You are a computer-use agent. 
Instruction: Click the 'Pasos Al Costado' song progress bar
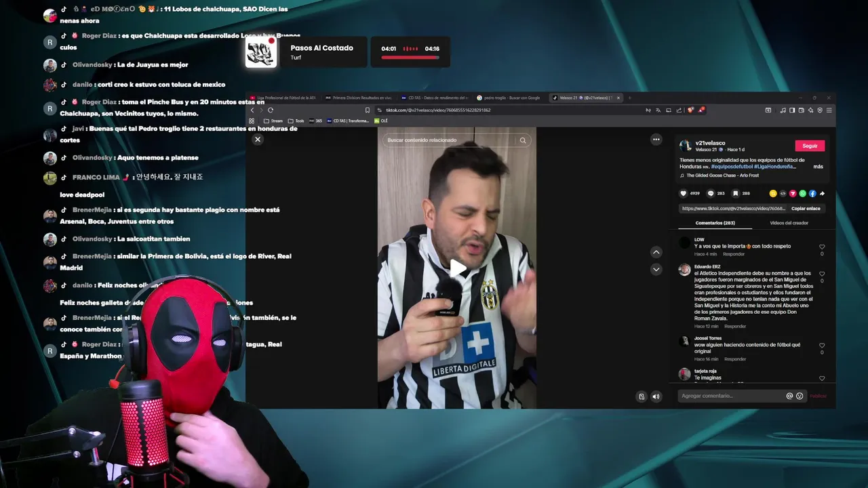coord(410,58)
